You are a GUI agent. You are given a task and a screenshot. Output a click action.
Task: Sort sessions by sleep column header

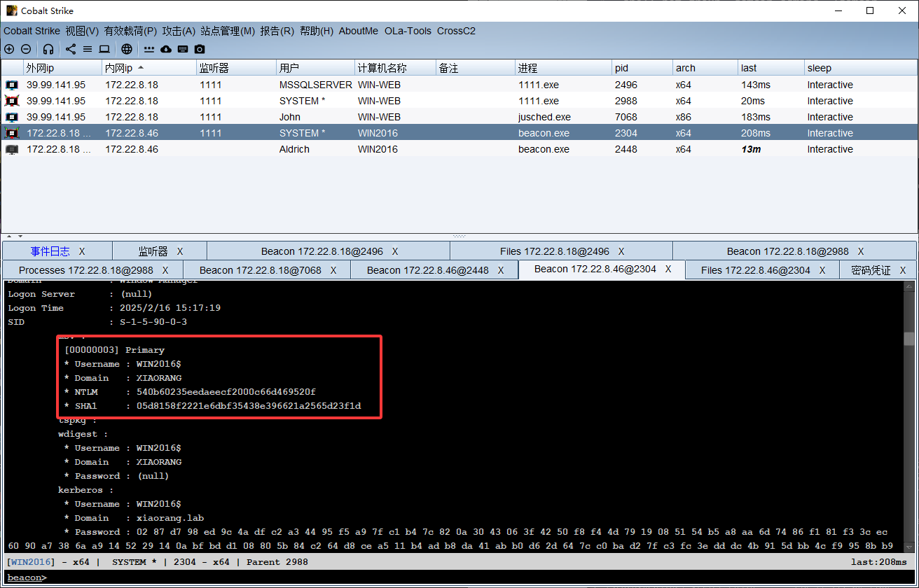tap(861, 68)
